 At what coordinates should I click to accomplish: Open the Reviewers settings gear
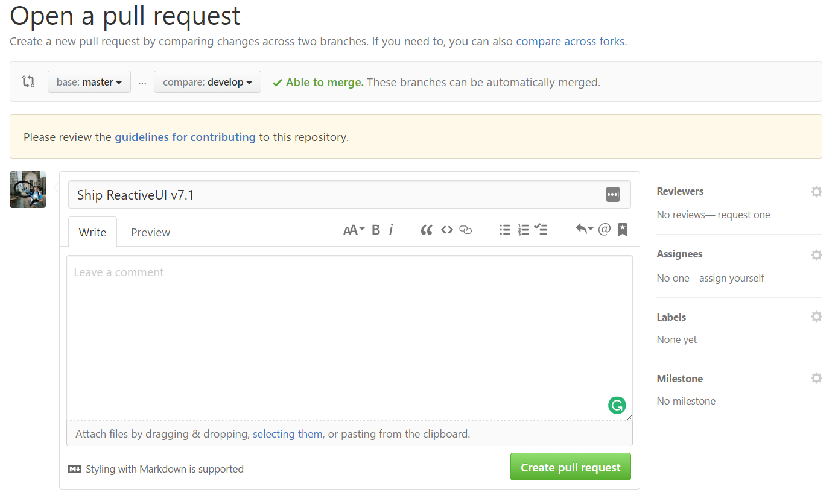click(x=816, y=192)
